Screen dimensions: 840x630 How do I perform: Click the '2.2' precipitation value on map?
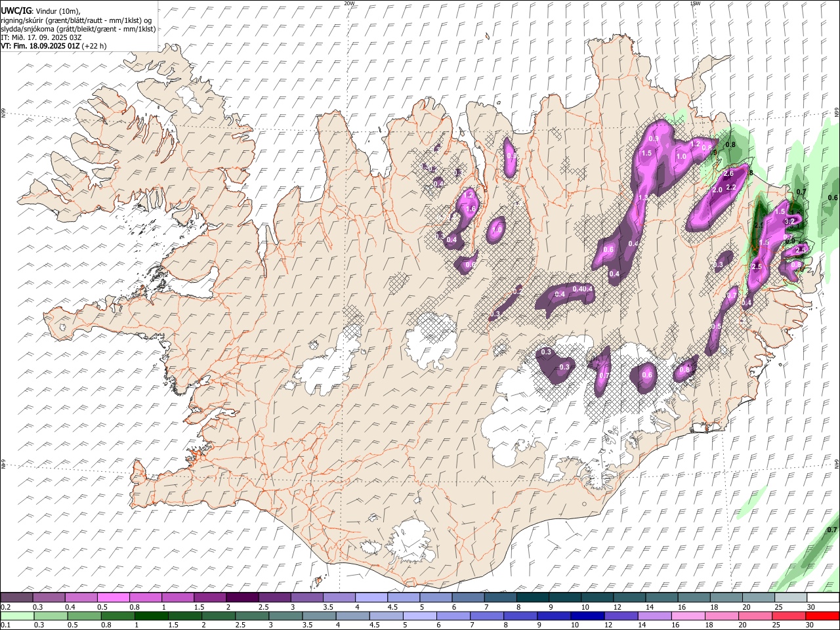[x=732, y=187]
